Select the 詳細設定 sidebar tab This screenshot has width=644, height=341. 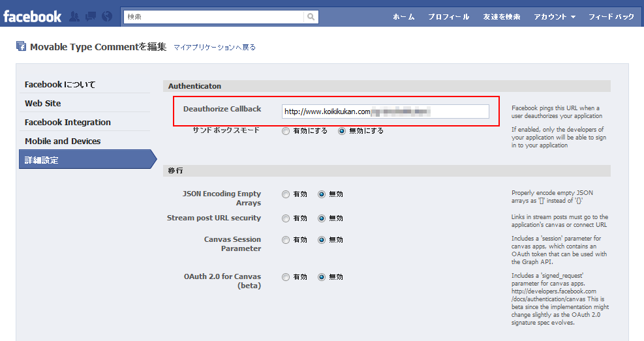tap(87, 160)
